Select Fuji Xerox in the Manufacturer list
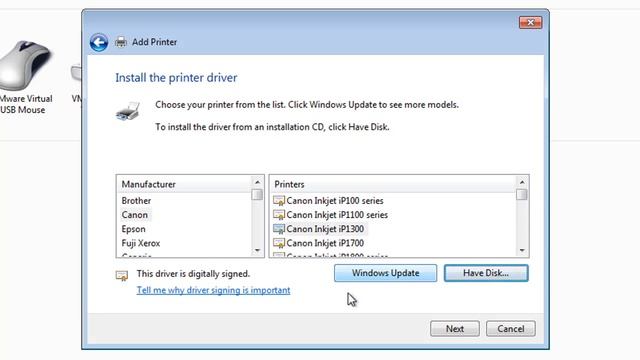This screenshot has width=640, height=360. click(141, 243)
